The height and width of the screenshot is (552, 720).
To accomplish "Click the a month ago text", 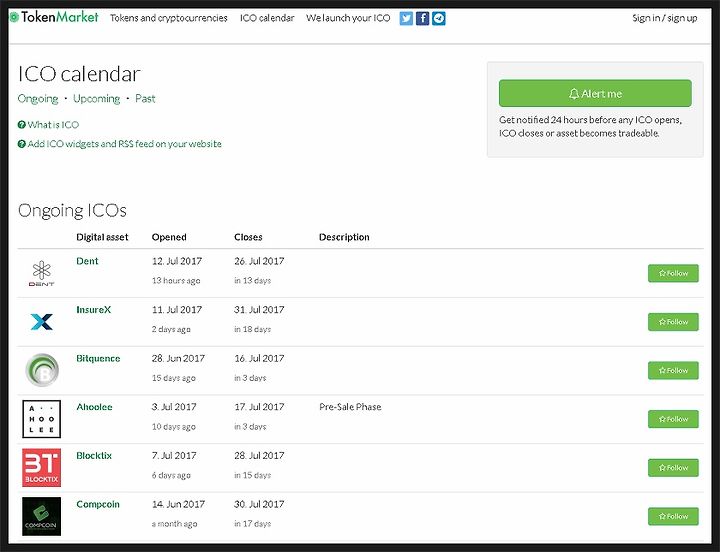I will (x=174, y=524).
